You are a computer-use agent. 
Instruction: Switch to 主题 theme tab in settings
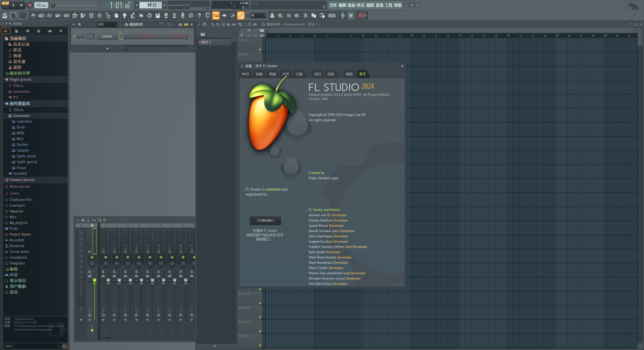(x=299, y=74)
